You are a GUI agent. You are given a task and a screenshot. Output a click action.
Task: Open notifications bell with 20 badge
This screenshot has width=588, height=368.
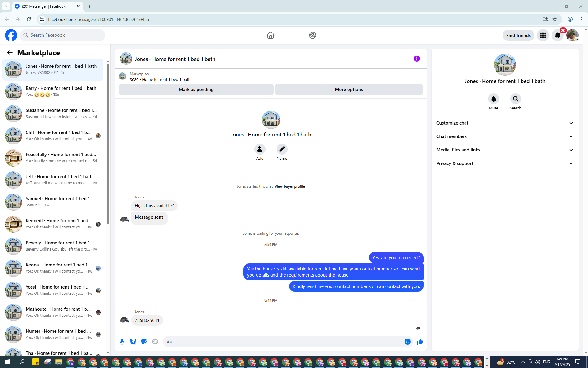pos(558,35)
